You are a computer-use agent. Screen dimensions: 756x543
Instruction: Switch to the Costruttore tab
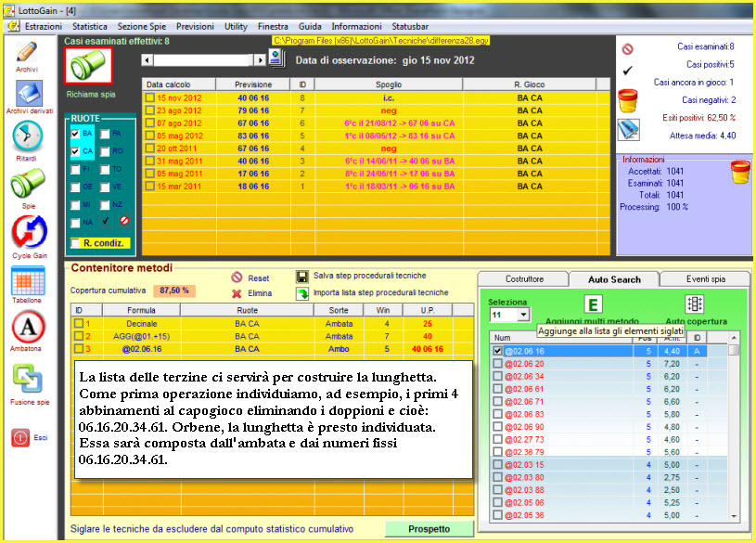coord(524,279)
